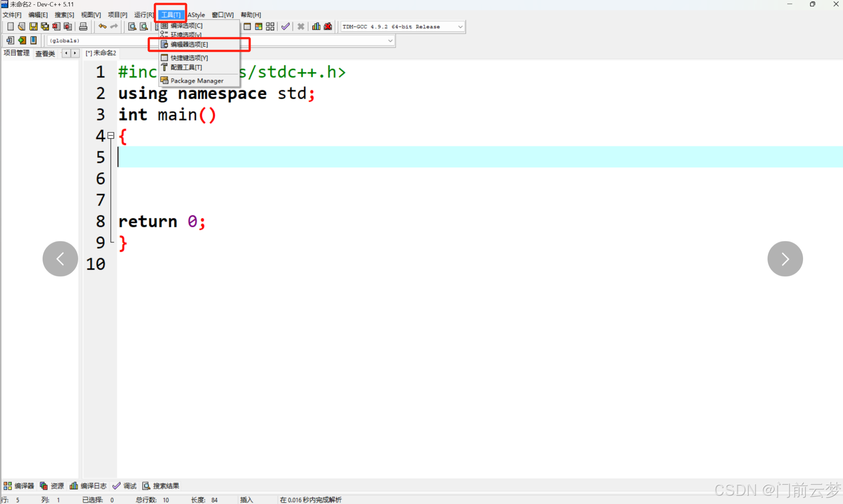Click the next image arrow button
Screen dimensions: 843x504
click(785, 259)
